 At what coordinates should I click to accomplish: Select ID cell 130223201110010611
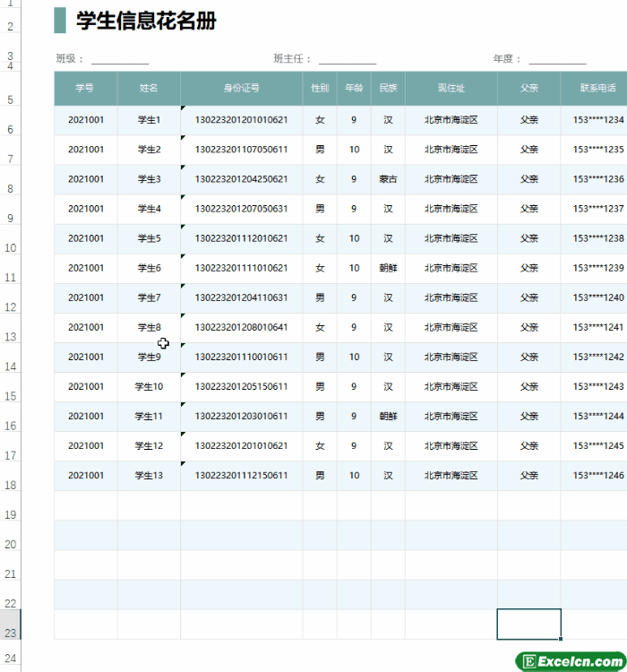coord(241,357)
